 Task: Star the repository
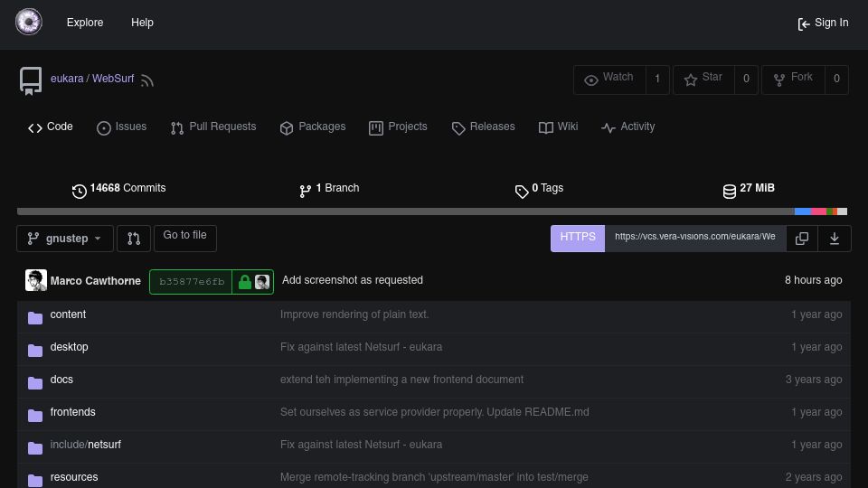point(703,80)
